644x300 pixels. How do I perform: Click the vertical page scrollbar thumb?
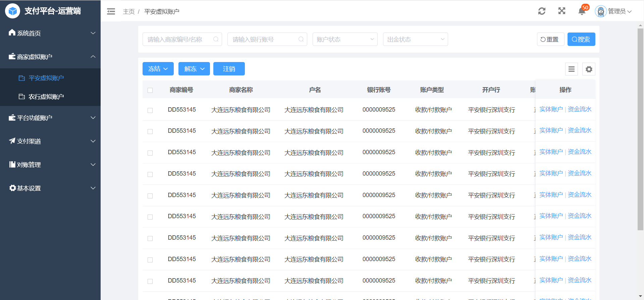641,129
